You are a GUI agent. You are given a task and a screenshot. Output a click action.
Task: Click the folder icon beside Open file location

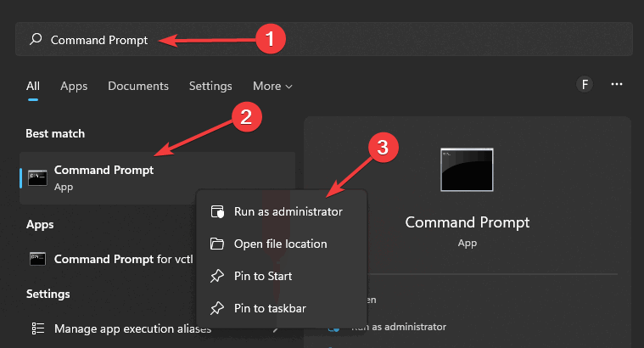(x=217, y=244)
